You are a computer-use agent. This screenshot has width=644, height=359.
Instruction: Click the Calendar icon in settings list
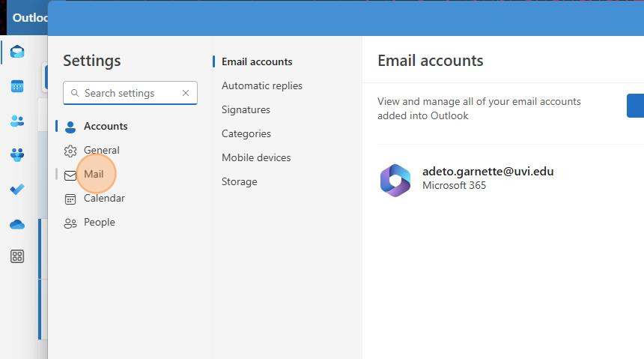[70, 199]
